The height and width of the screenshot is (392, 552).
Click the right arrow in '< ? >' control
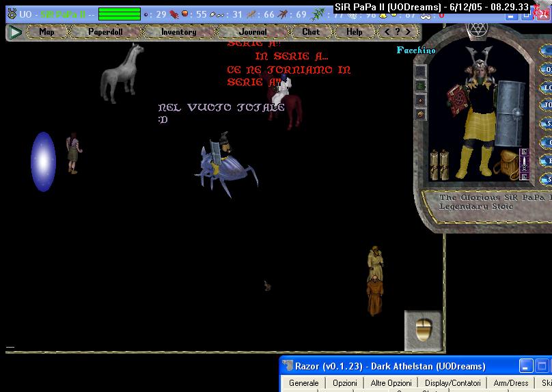[x=408, y=31]
